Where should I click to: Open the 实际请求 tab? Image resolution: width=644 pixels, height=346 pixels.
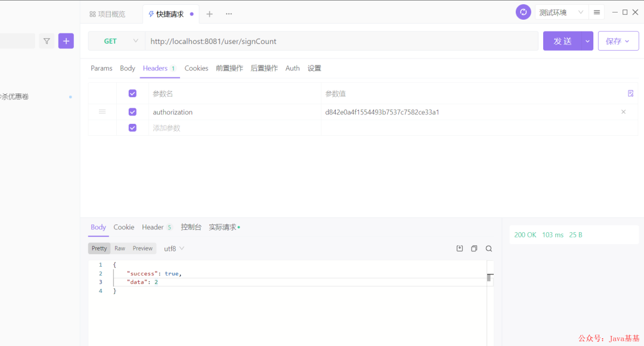point(224,227)
